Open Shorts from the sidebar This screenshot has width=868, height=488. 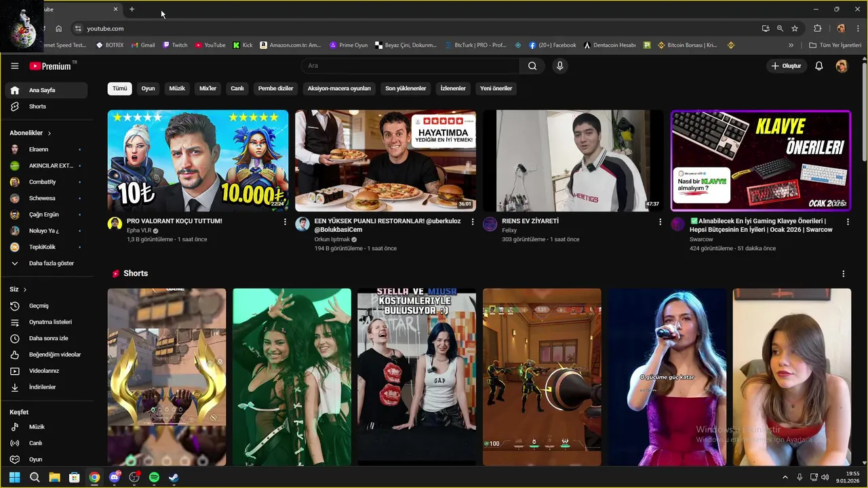(x=46, y=106)
